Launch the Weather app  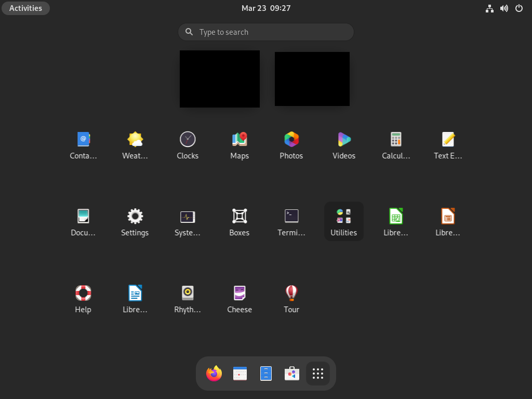(x=135, y=145)
